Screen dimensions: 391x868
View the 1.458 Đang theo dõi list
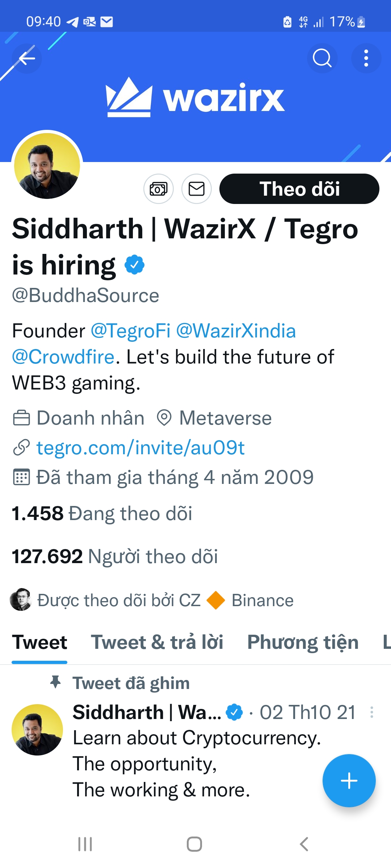point(102,514)
